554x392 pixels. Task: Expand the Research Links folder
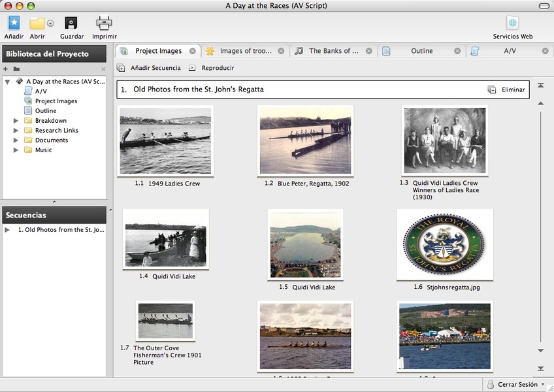coord(16,131)
